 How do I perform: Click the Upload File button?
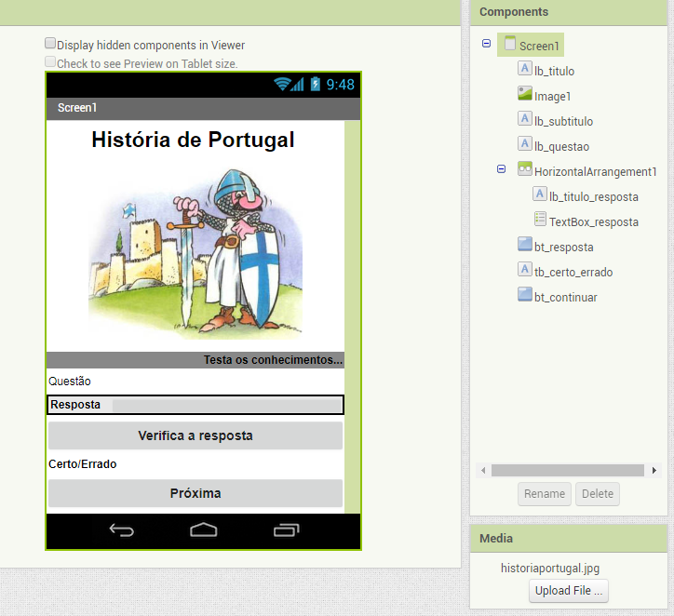pos(569,591)
